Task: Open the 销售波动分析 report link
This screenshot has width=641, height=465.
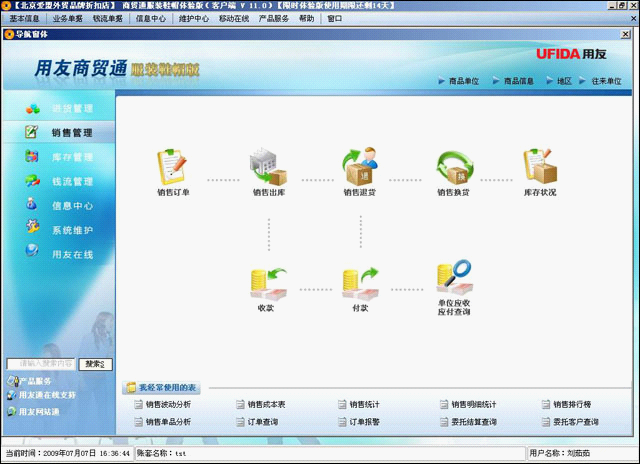Action: coord(167,405)
